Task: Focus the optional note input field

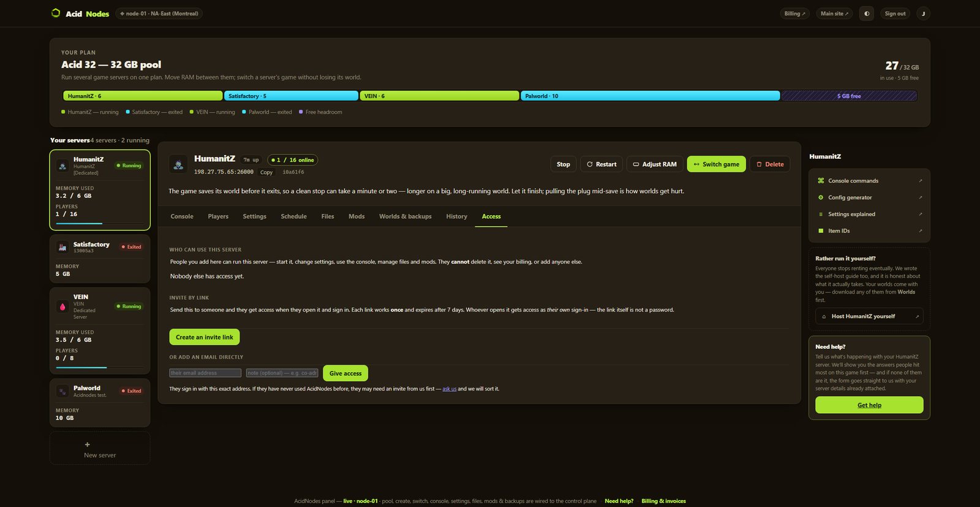Action: click(x=282, y=373)
